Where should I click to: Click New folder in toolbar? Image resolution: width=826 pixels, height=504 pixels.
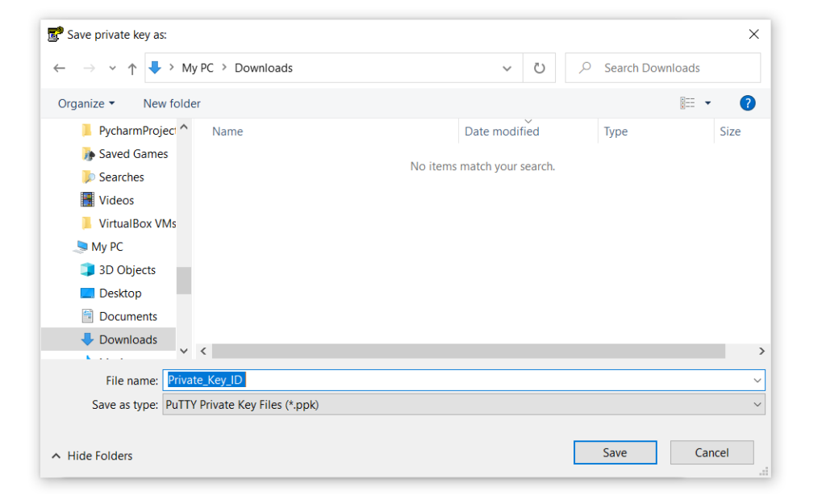[x=172, y=103]
